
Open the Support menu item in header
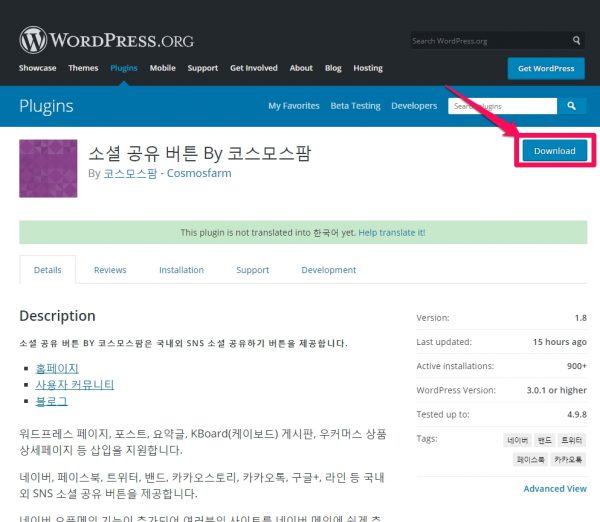pos(203,68)
